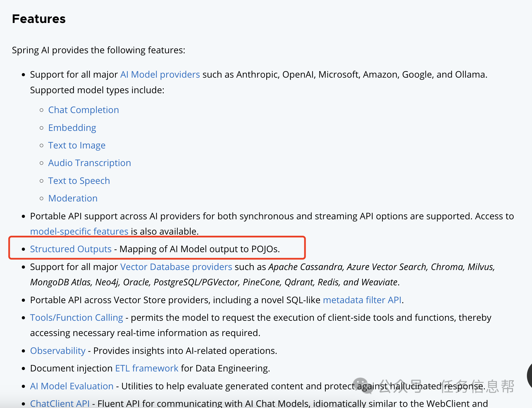Open the AI Model Evaluation link
This screenshot has height=408, width=532.
[72, 386]
